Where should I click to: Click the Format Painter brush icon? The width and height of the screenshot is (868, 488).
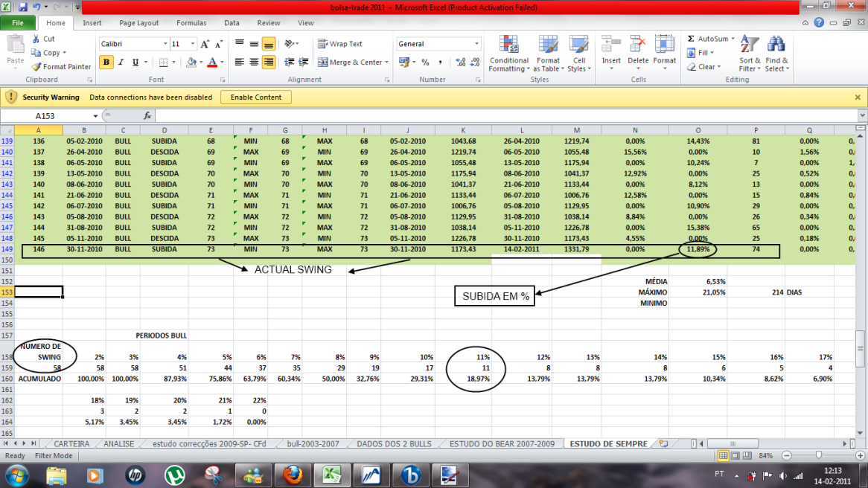point(36,66)
